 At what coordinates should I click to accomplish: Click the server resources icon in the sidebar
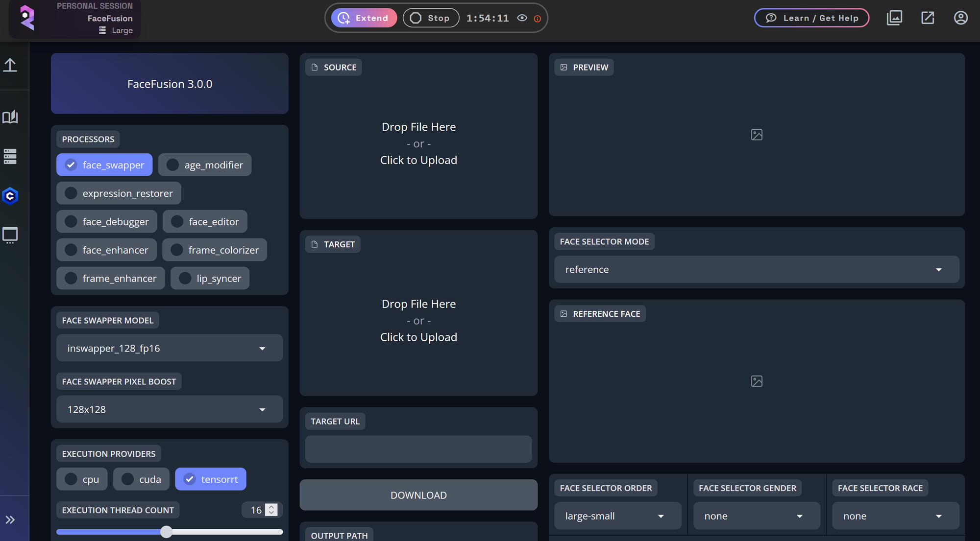click(x=10, y=157)
